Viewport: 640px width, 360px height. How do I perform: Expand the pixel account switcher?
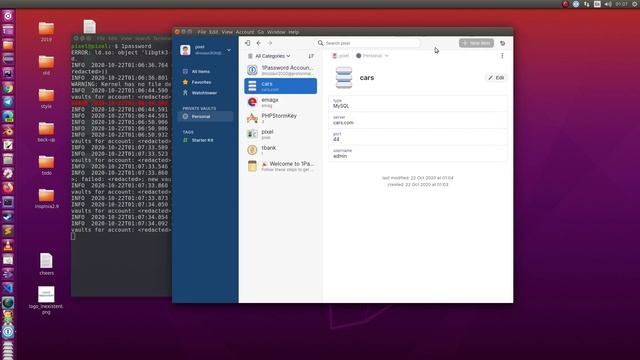[x=206, y=50]
